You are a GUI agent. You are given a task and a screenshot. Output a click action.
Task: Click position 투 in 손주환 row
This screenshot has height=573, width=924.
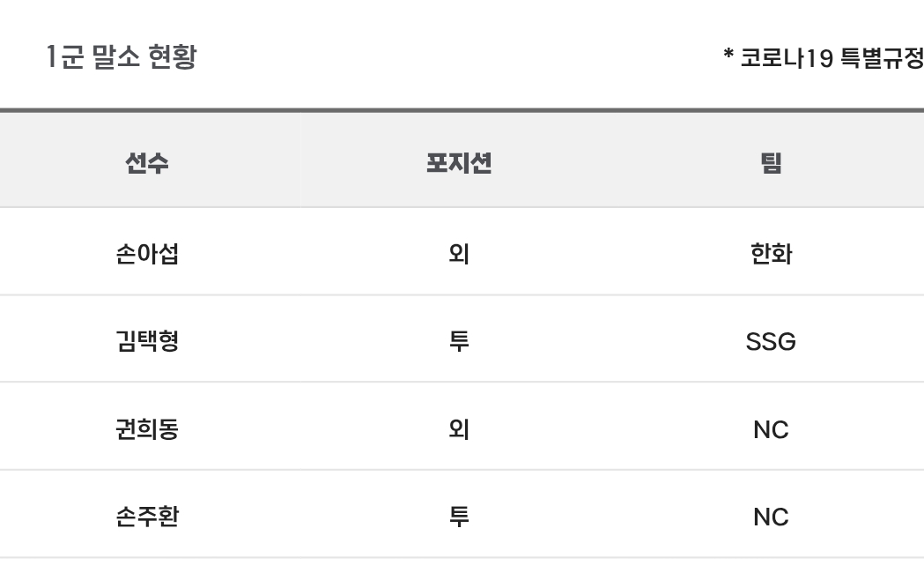pyautogui.click(x=458, y=517)
